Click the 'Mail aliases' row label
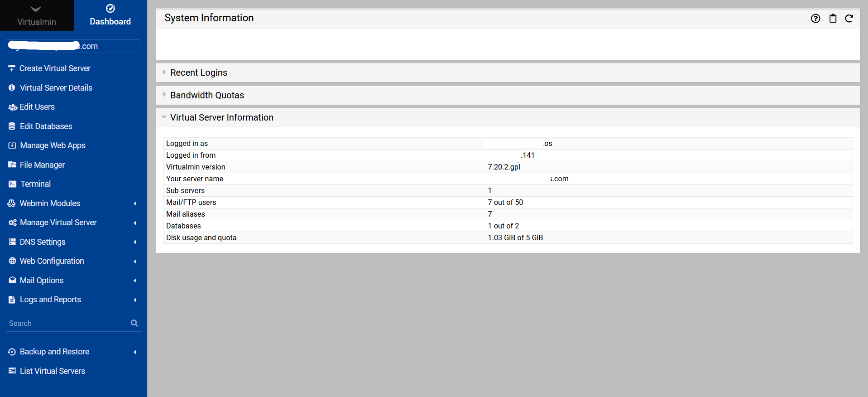This screenshot has width=868, height=397. (x=186, y=214)
